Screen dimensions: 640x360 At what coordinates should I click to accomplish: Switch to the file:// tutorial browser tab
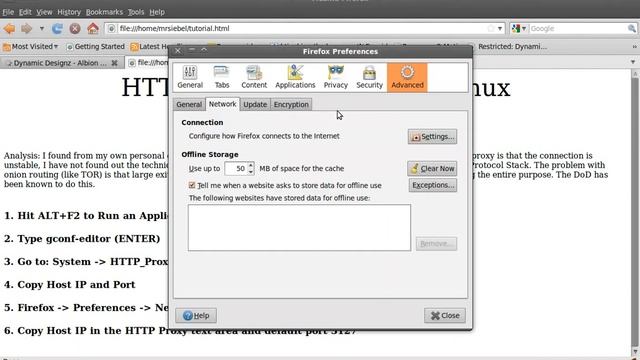(x=148, y=63)
